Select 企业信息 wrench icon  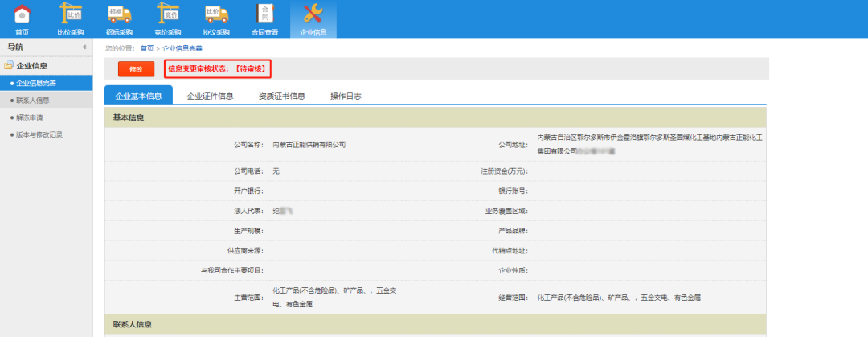(x=313, y=14)
